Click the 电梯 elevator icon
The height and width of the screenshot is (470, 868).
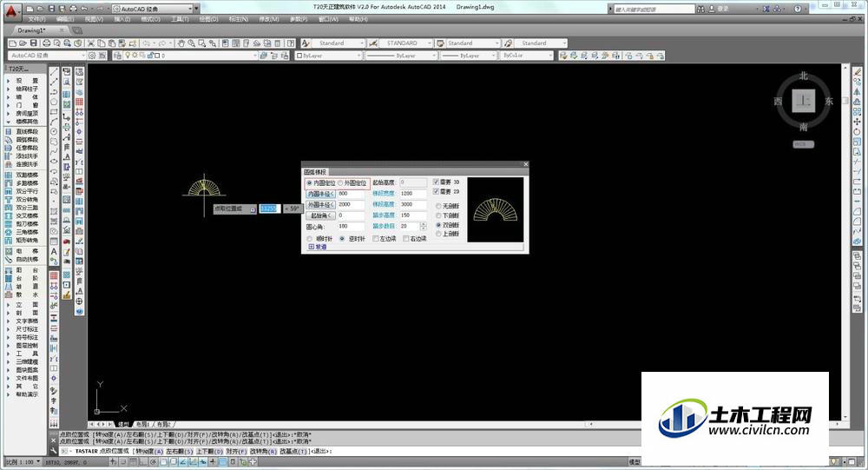click(9, 251)
